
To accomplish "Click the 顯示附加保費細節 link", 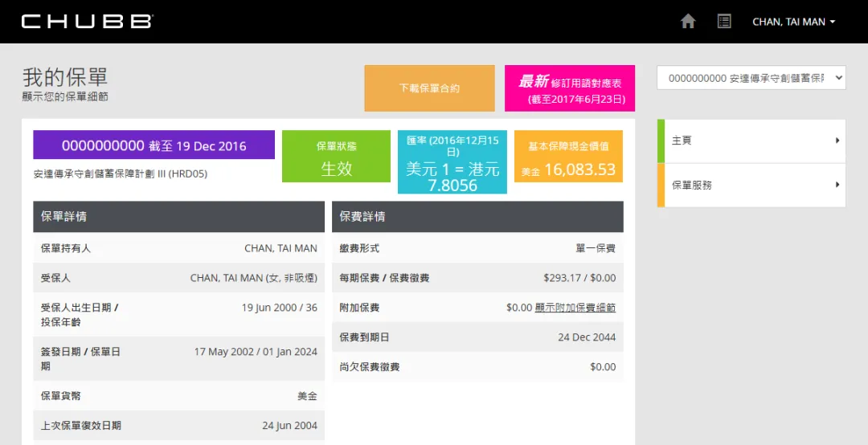I will 575,308.
